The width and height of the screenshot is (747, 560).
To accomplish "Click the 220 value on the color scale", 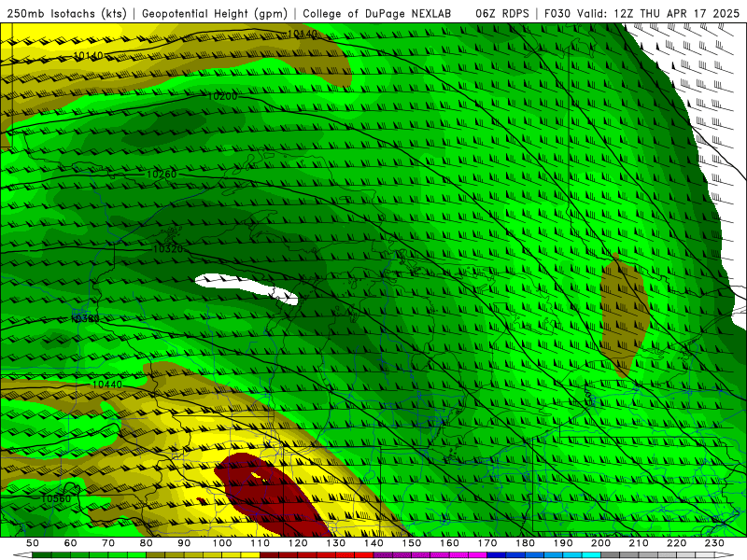I will pos(678,543).
